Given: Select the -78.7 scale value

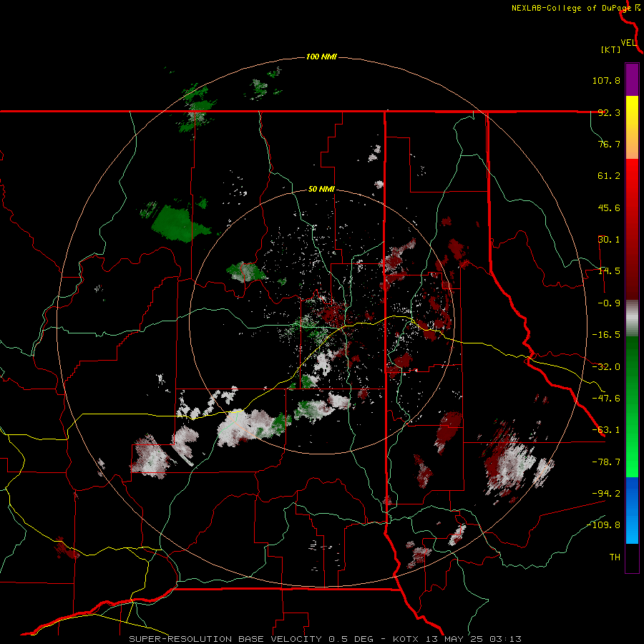Looking at the screenshot, I should click(x=606, y=462).
